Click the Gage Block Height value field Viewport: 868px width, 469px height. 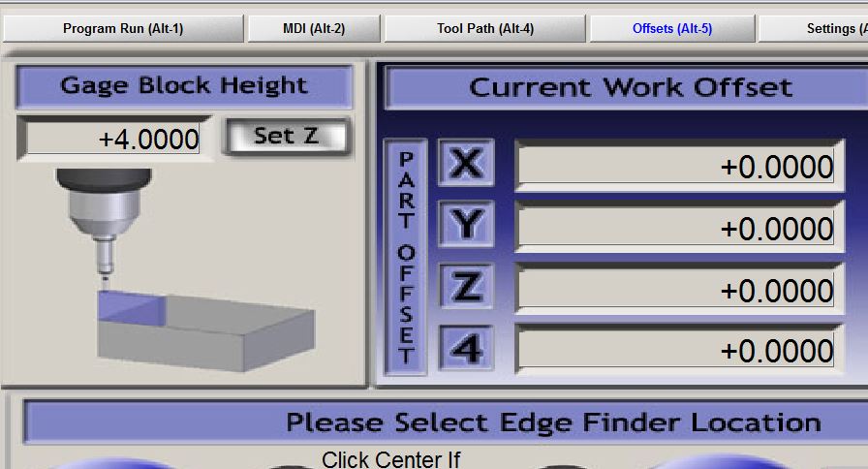(114, 140)
